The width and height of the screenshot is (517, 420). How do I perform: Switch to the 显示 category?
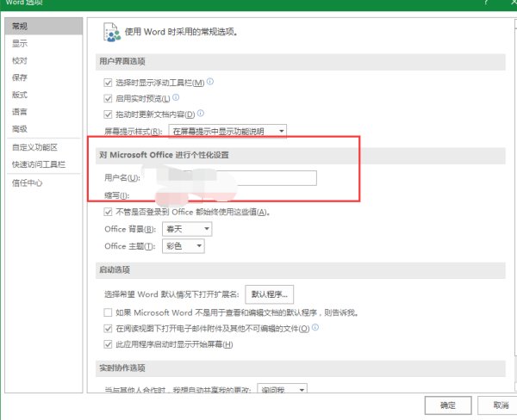[x=44, y=44]
